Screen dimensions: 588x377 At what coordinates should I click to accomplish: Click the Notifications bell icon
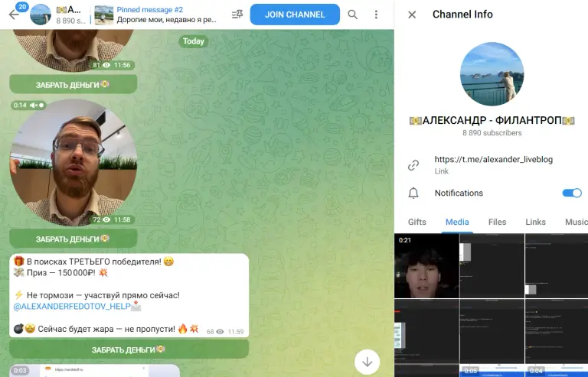[413, 193]
